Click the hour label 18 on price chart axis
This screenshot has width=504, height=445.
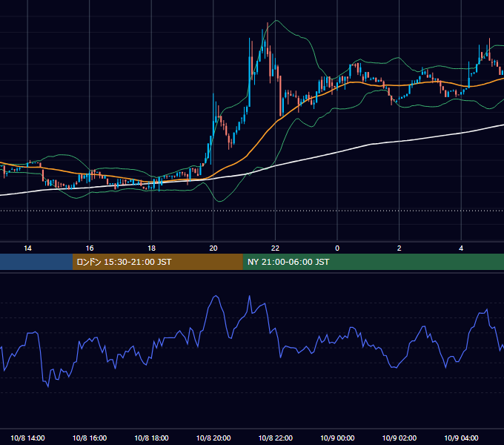[151, 248]
